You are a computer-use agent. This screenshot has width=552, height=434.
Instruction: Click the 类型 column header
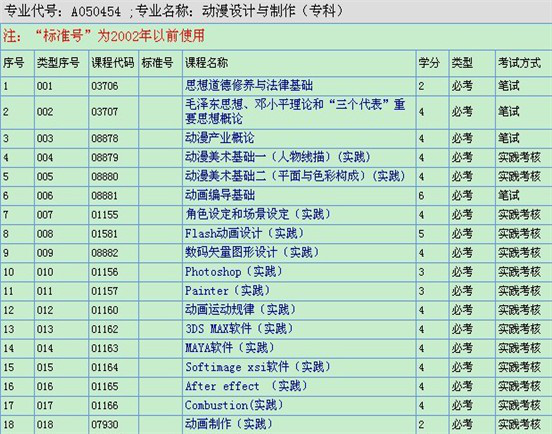462,63
